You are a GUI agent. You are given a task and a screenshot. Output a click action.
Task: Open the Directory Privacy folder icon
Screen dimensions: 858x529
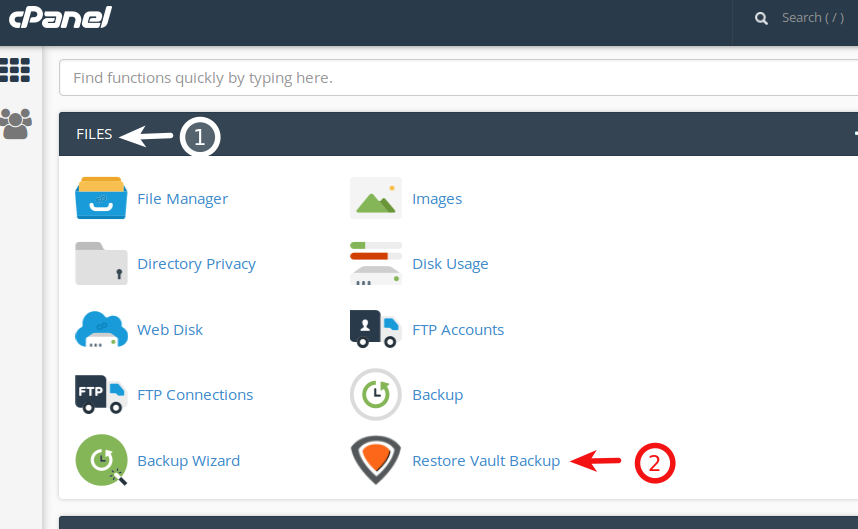point(101,264)
